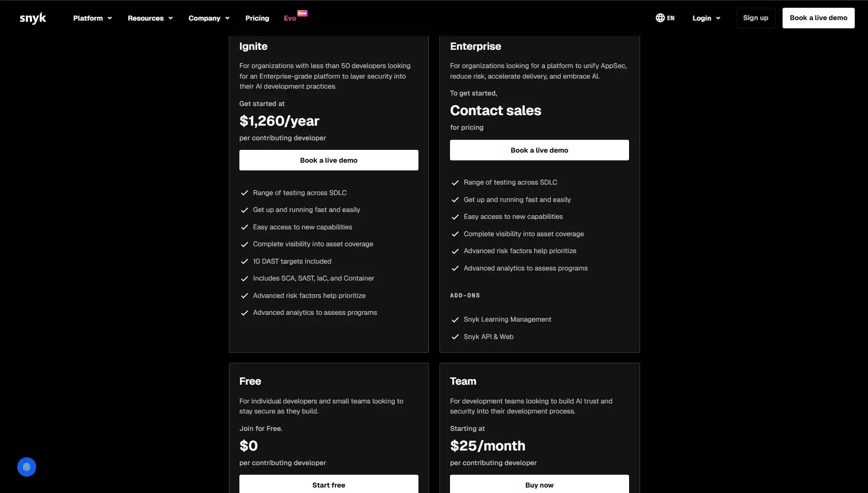Screen dimensions: 868x493
Task: Open the globe language selector icon
Action: pos(660,18)
